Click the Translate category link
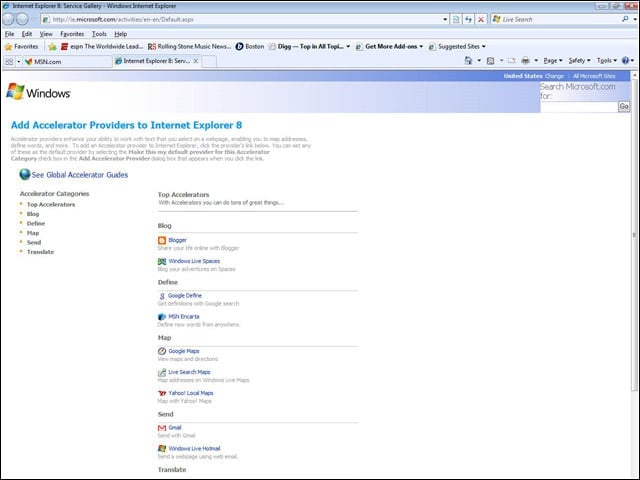The width and height of the screenshot is (640, 480). pyautogui.click(x=40, y=252)
